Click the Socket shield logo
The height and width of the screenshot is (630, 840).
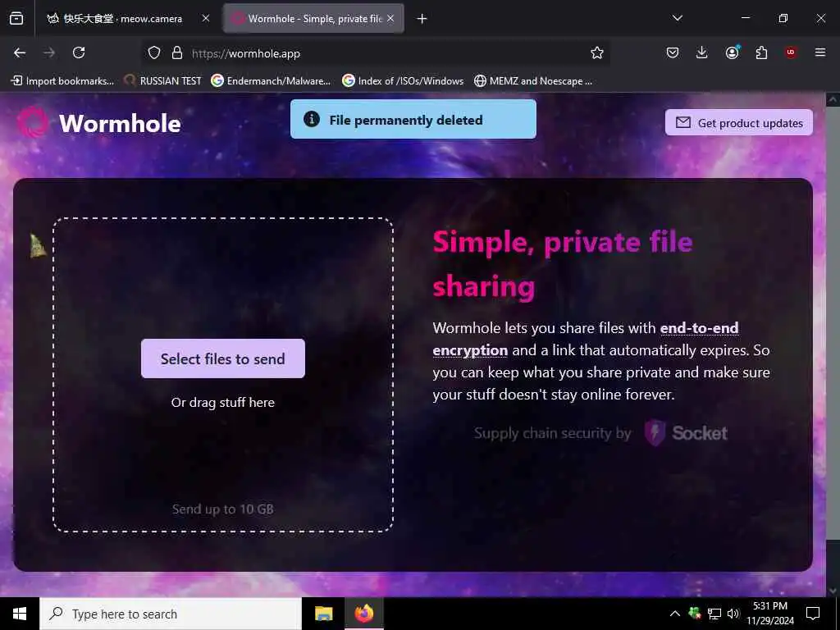pyautogui.click(x=655, y=433)
